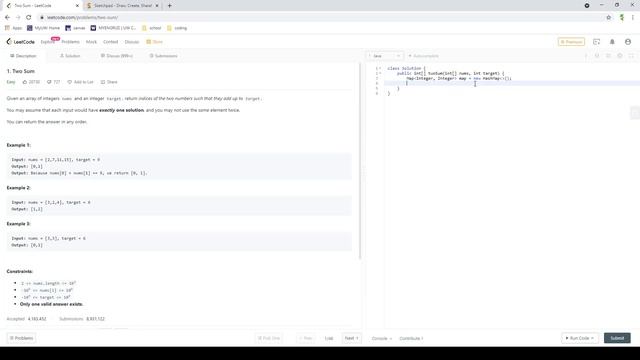Open a new browser tab
This screenshot has width=640, height=360.
click(x=169, y=6)
